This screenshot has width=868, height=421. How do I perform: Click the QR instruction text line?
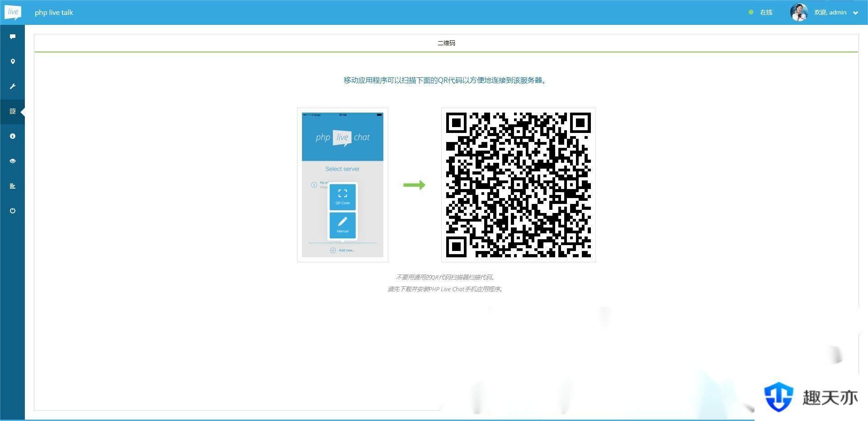tap(446, 80)
